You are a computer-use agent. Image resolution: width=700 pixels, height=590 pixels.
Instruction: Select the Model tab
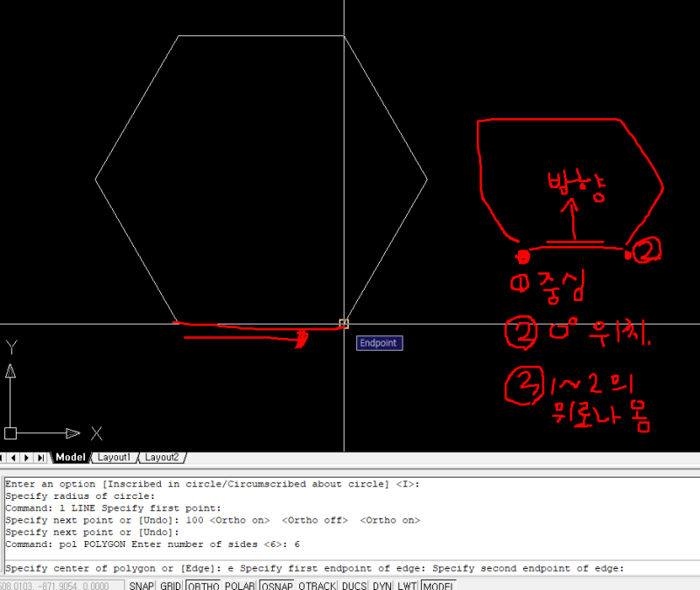point(70,456)
